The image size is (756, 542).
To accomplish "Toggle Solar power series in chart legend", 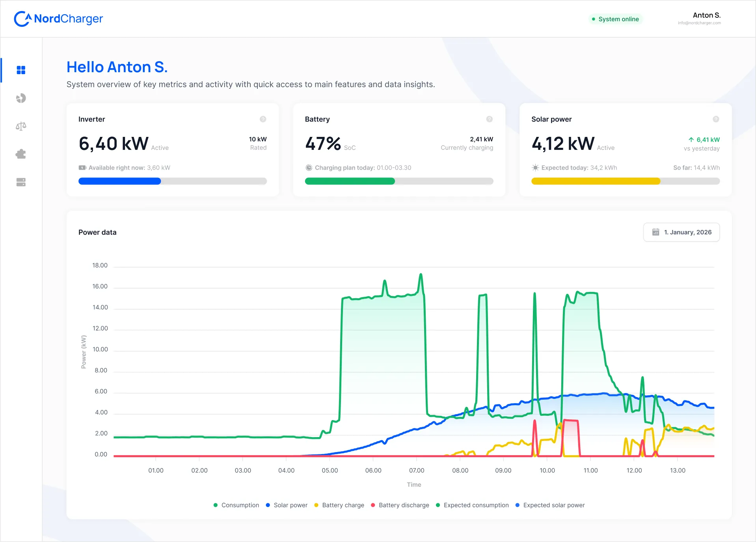I will (287, 505).
